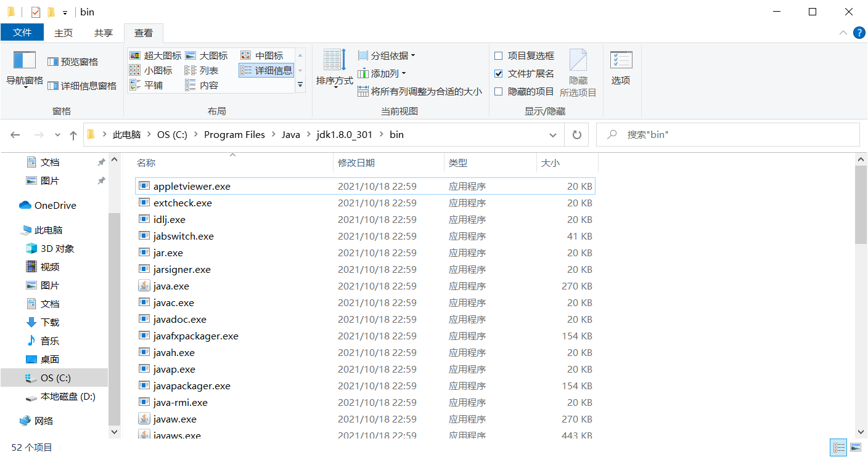Viewport: 868px width, 457px height.
Task: Open address bar history dropdown
Action: tap(552, 134)
